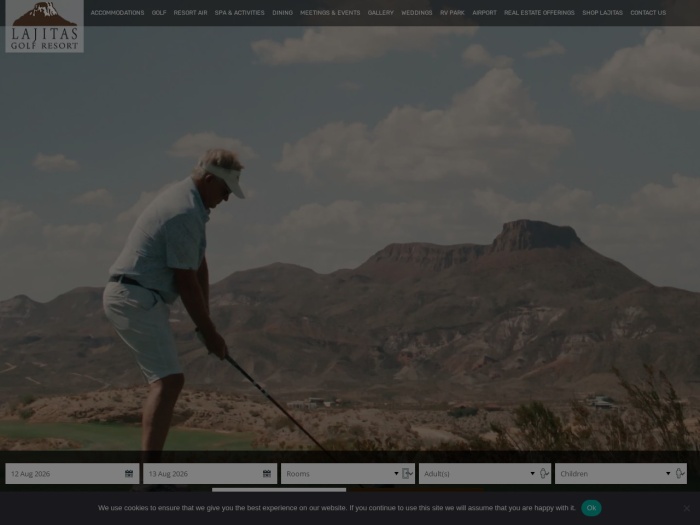Open Meetings & Events section
The height and width of the screenshot is (525, 700).
coord(330,13)
